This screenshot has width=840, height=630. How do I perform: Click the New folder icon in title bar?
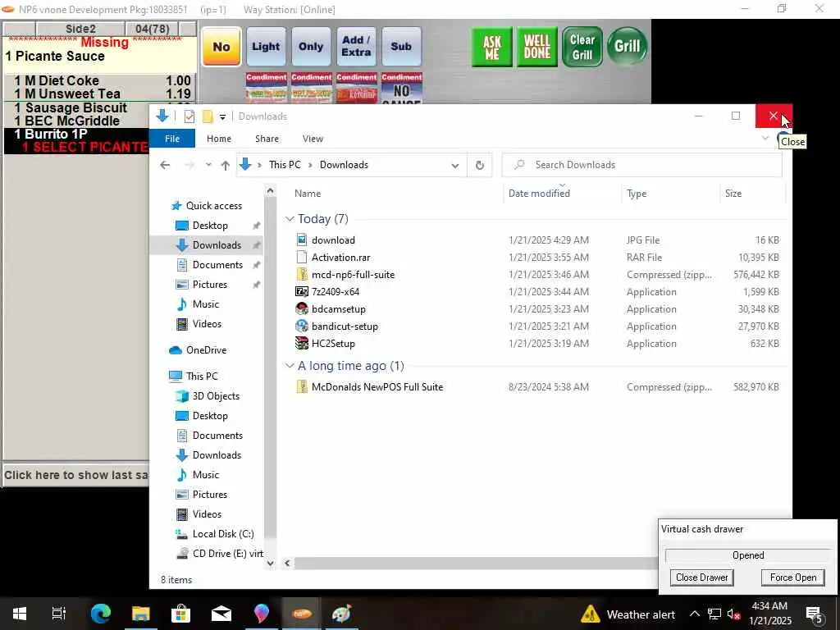coord(208,116)
